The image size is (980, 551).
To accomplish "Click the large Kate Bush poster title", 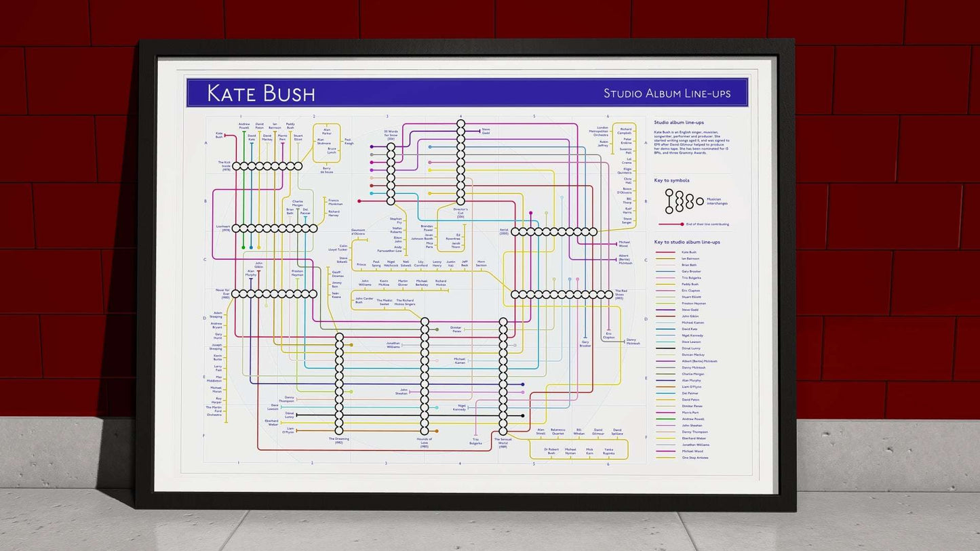I will [x=261, y=93].
